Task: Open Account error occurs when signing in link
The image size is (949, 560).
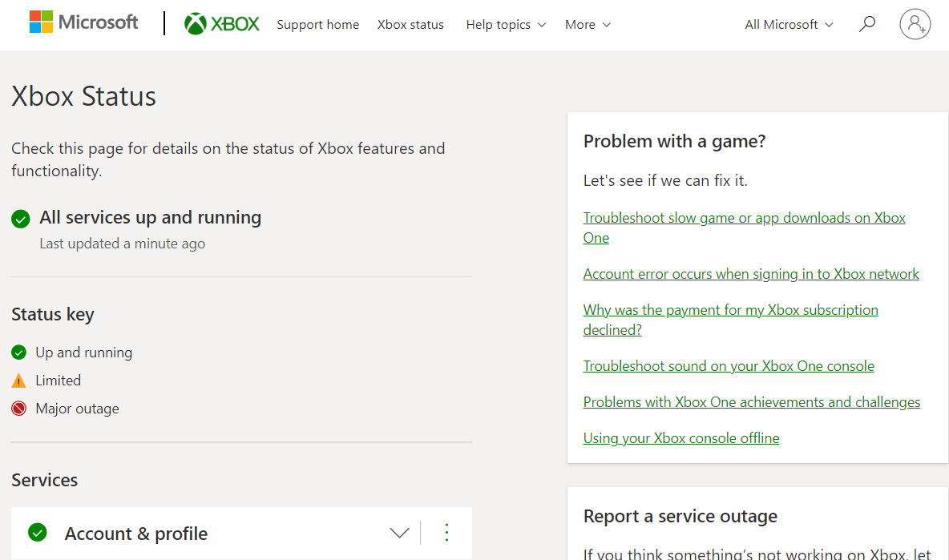Action: [x=751, y=274]
